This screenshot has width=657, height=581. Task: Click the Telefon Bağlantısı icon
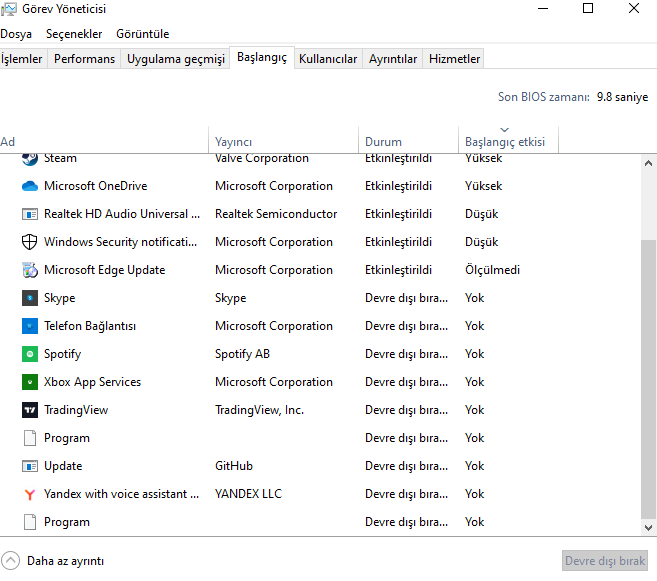click(29, 326)
